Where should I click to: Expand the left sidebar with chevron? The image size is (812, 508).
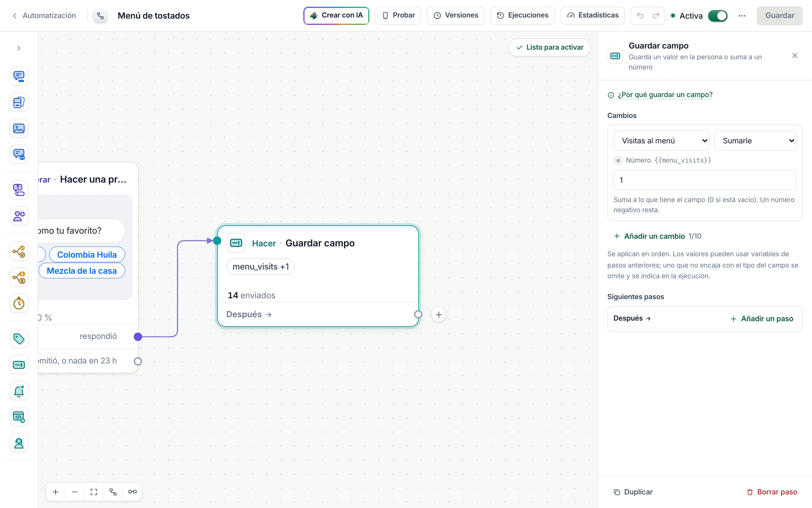coord(19,48)
